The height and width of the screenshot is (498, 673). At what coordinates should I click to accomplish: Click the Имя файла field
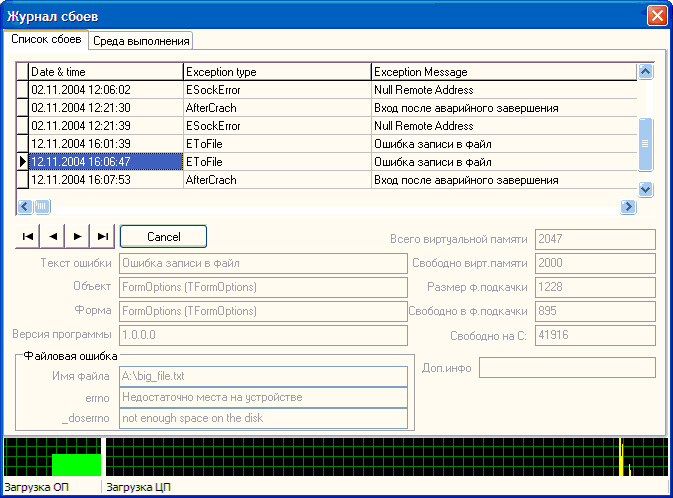263,376
